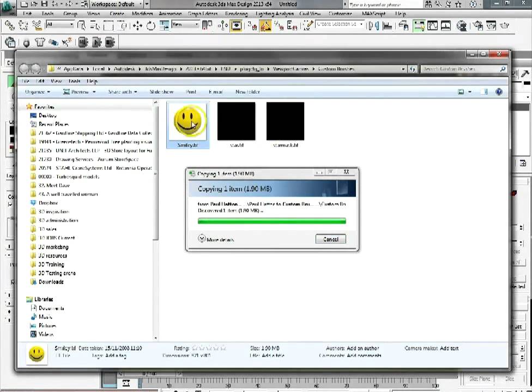Open the Rendering menu in 3ds Max
Viewport: 532px width, 392px height.
tap(236, 14)
